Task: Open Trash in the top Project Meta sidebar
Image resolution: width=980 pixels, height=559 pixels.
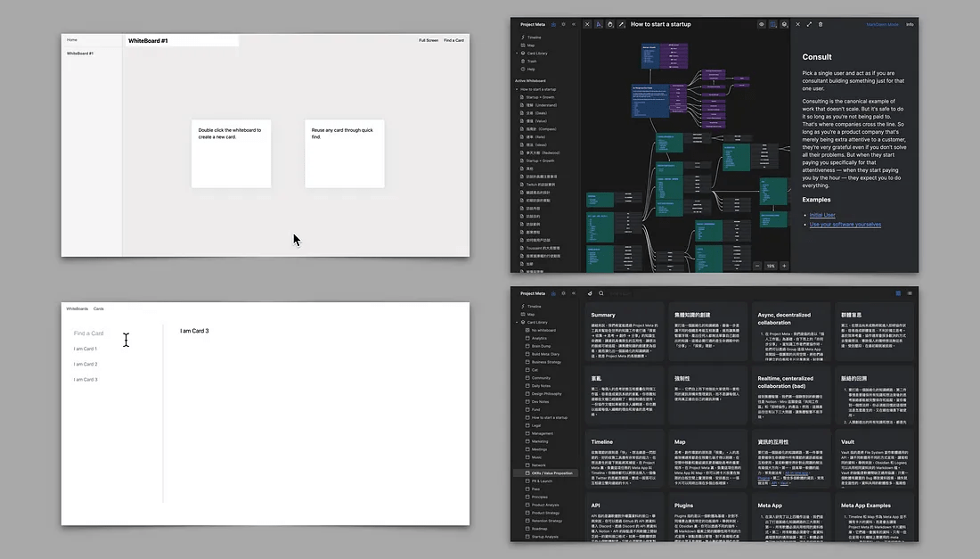Action: click(x=532, y=62)
